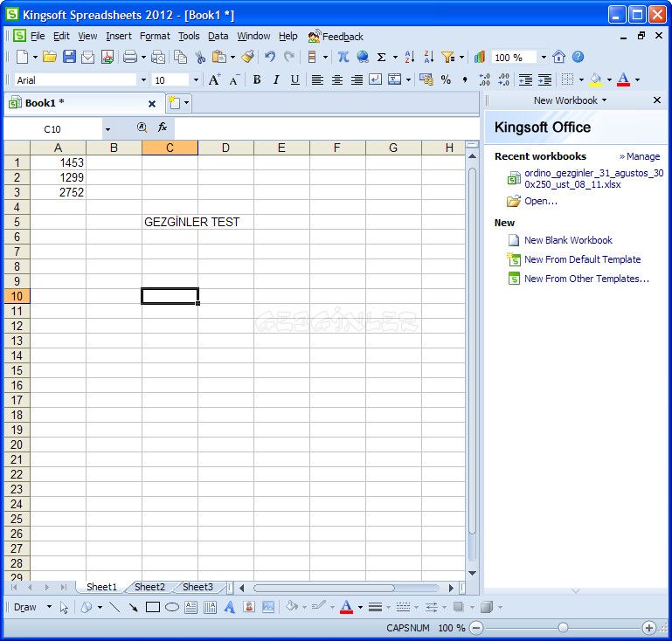672x641 pixels.
Task: Open the Arial font name dropdown
Action: [x=143, y=80]
